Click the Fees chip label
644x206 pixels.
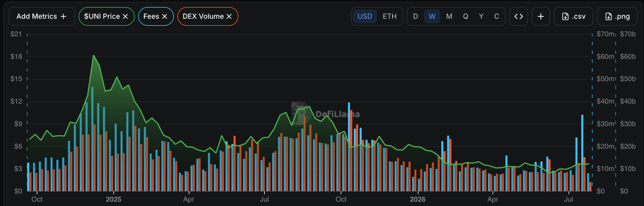tap(151, 16)
